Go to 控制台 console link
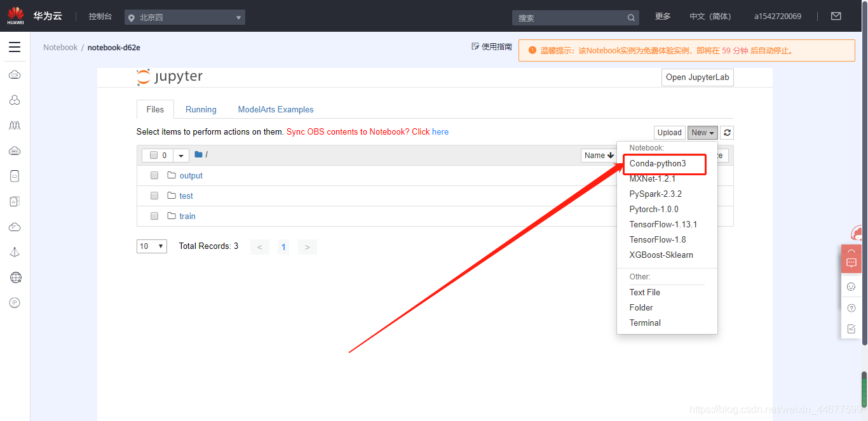Screen dimensions: 868x421 tap(100, 17)
